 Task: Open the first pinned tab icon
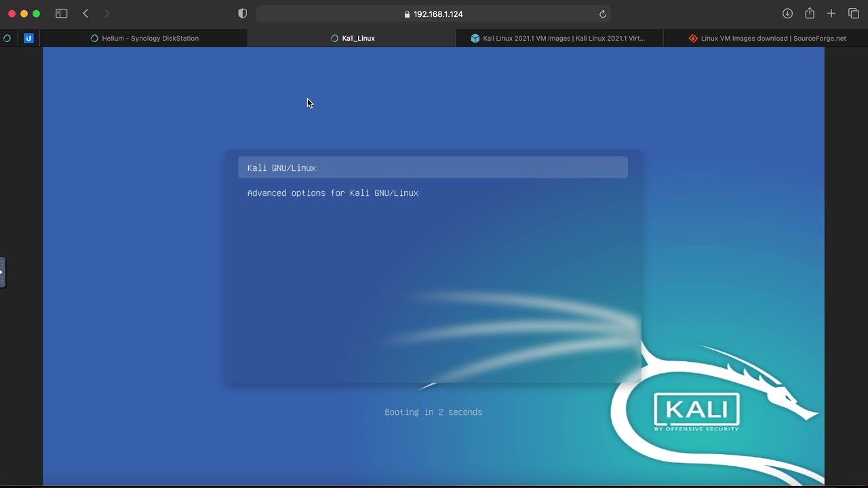[7, 39]
